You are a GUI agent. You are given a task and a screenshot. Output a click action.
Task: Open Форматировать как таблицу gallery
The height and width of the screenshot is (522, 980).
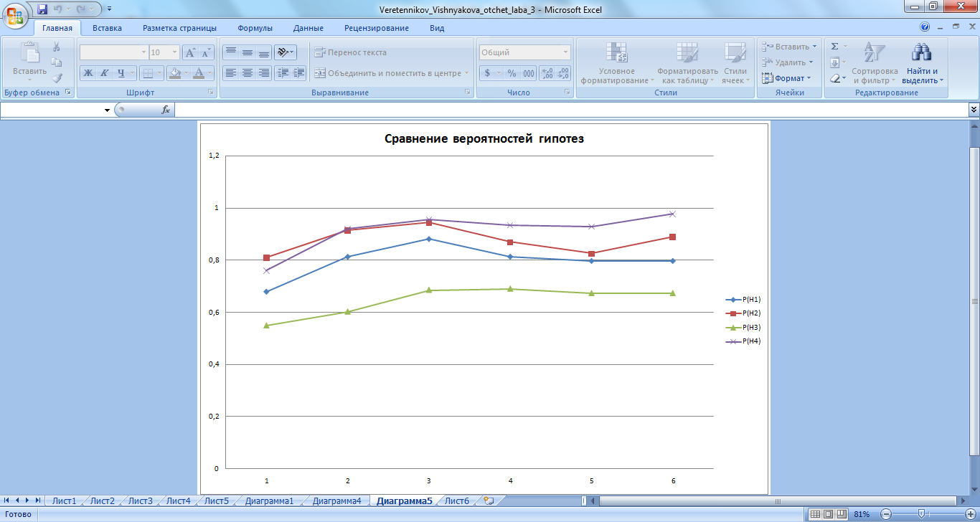687,63
